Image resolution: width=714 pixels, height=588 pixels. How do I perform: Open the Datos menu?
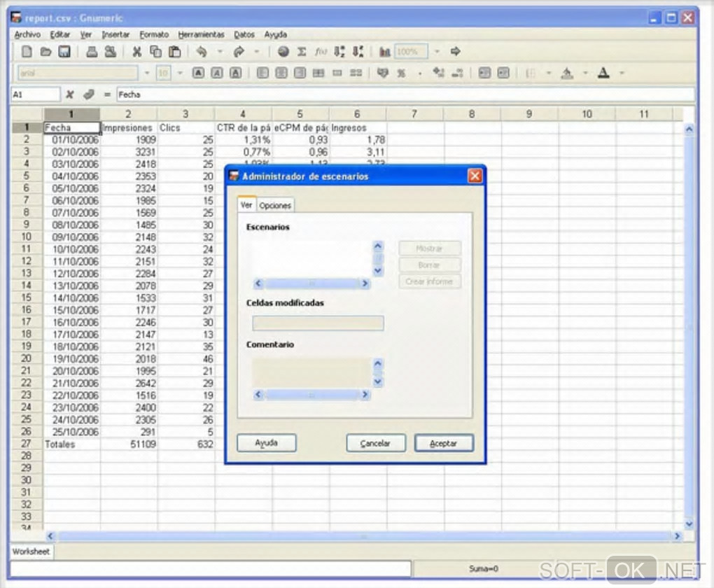(244, 34)
